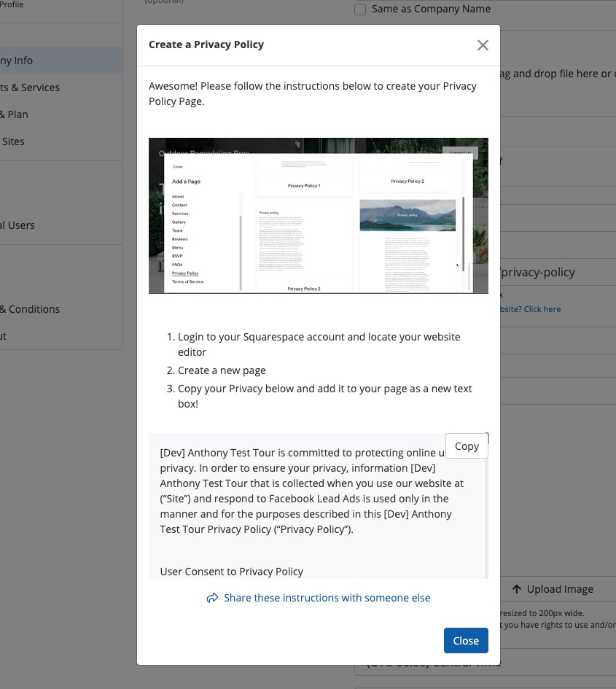The image size is (616, 689).
Task: Navigate to Sites in the sidebar
Action: (13, 141)
